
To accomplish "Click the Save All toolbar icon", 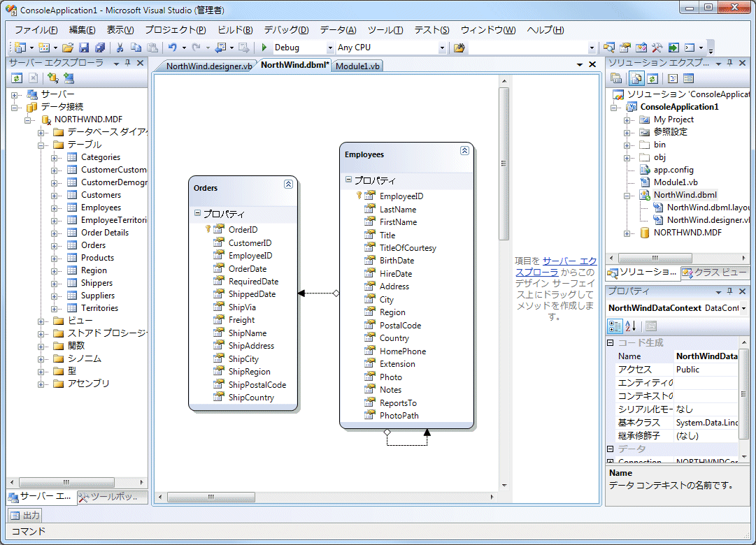I will point(100,48).
